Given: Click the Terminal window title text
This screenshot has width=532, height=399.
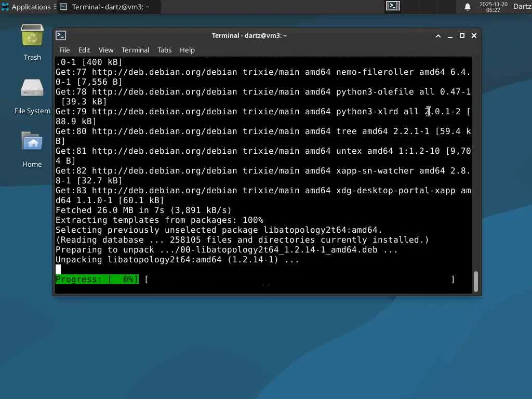Looking at the screenshot, I should [249, 36].
